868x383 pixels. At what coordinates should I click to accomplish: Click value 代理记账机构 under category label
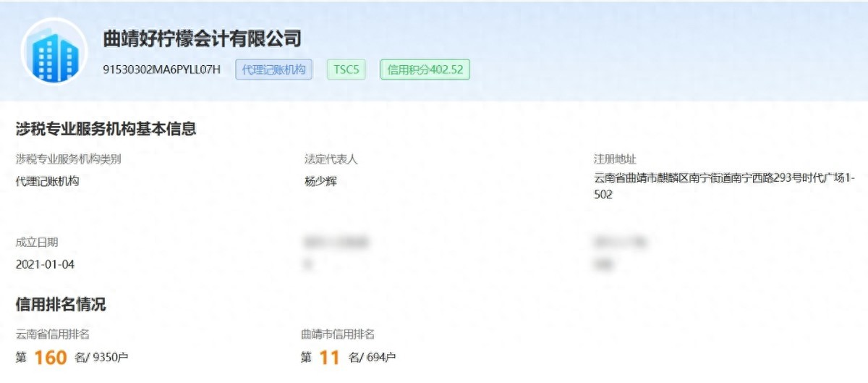(47, 181)
